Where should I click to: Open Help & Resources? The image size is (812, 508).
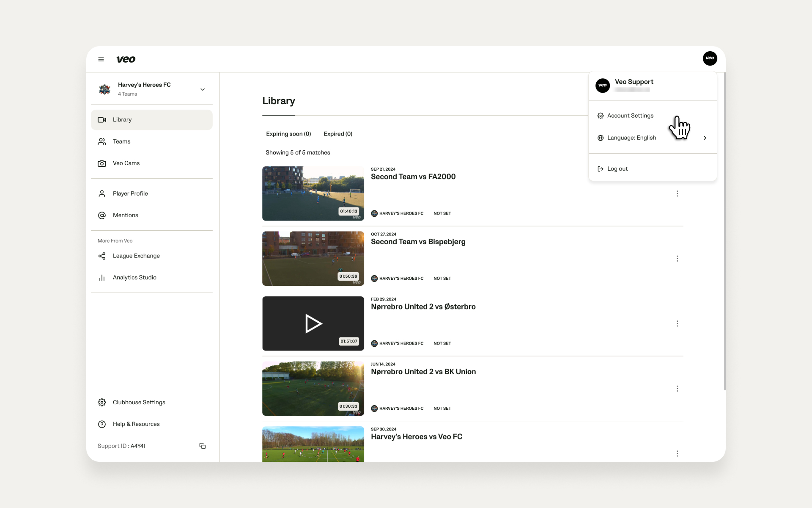(x=151, y=424)
